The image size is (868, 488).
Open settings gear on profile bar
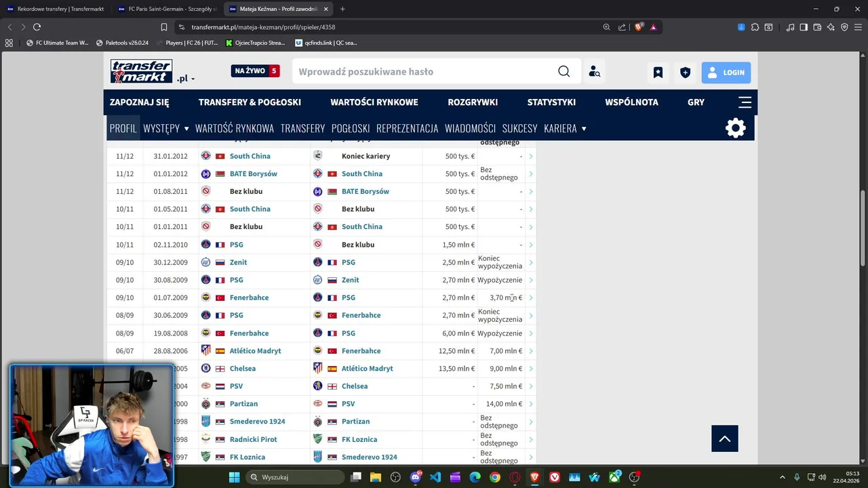(736, 128)
